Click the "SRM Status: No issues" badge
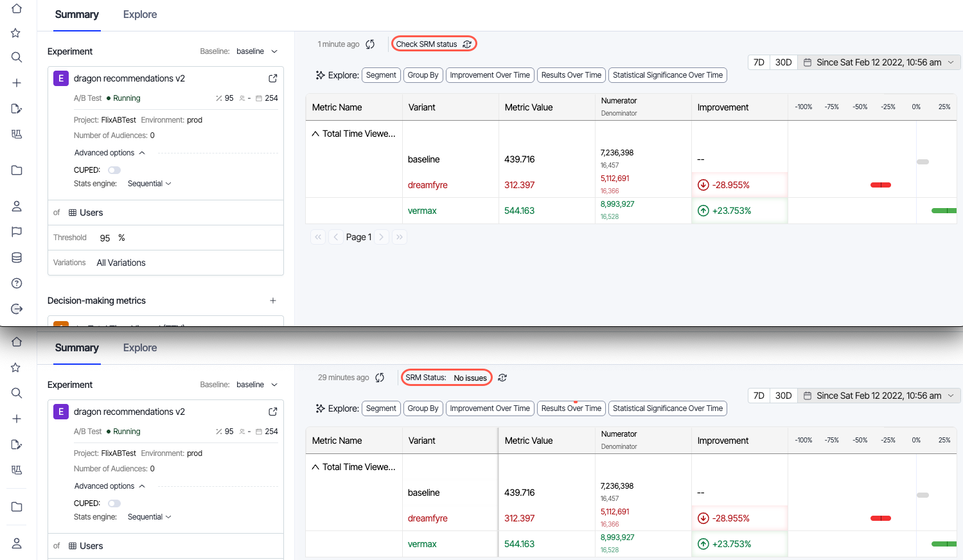The height and width of the screenshot is (560, 963). click(x=446, y=378)
